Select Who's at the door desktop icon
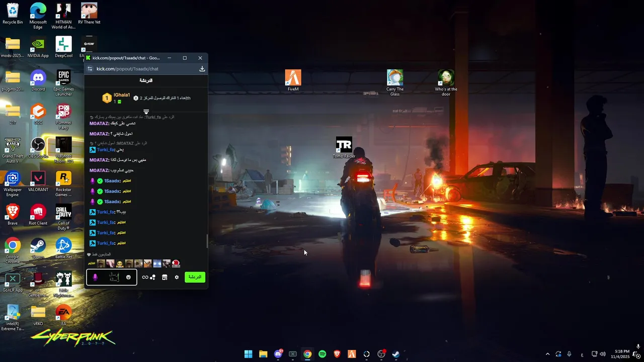This screenshot has width=644, height=362. click(446, 83)
